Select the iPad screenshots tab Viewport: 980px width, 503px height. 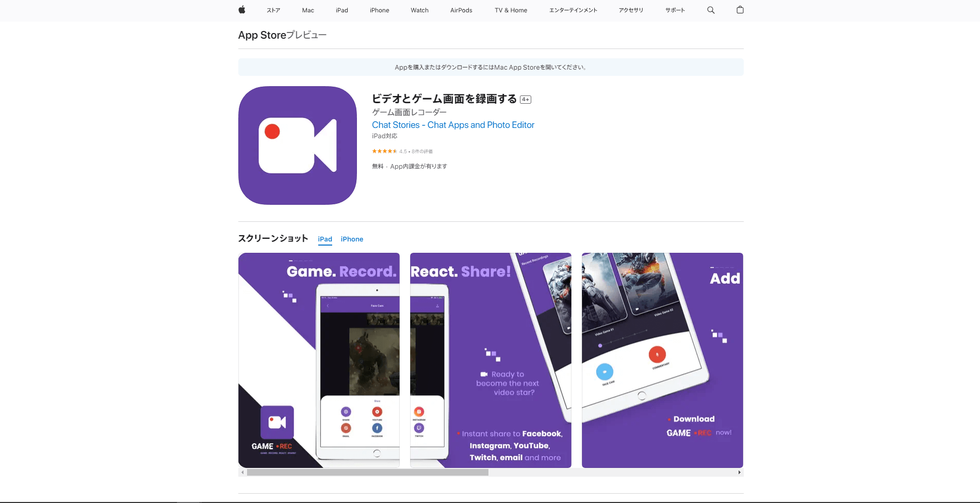(325, 239)
